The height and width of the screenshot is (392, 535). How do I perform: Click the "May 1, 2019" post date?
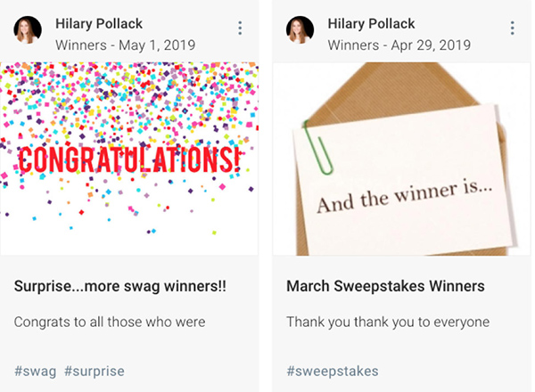point(158,44)
